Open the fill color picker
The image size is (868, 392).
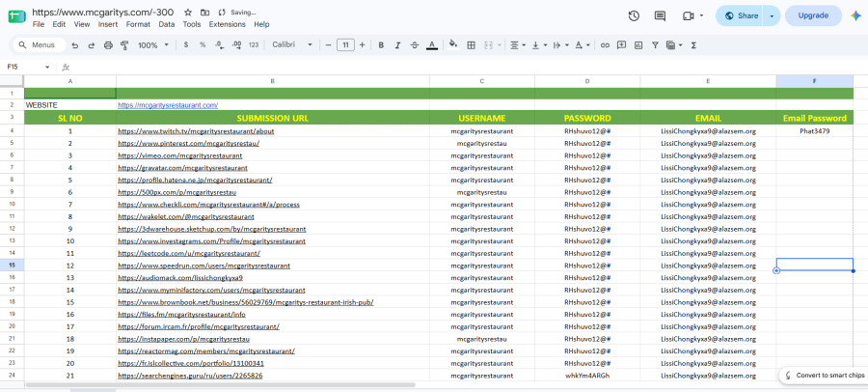[x=453, y=45]
